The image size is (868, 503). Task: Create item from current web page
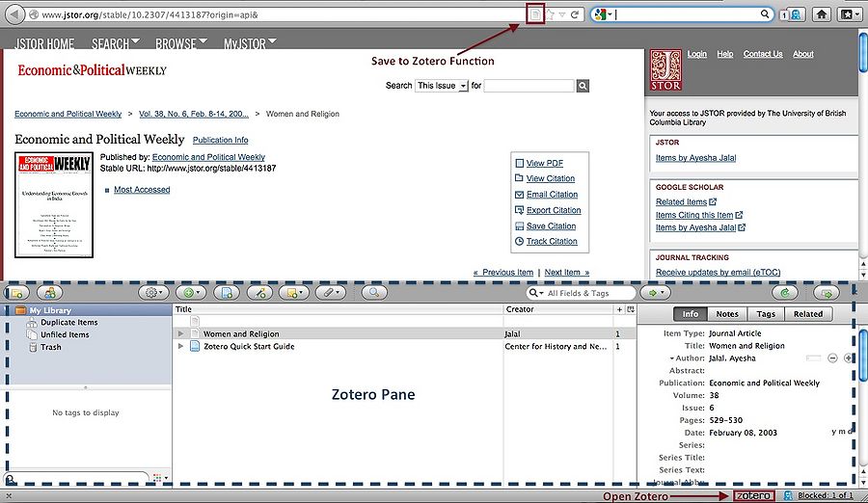[227, 293]
